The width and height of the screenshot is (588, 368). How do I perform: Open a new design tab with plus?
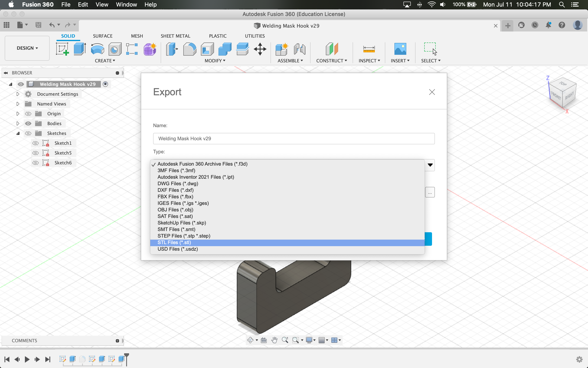pos(508,25)
